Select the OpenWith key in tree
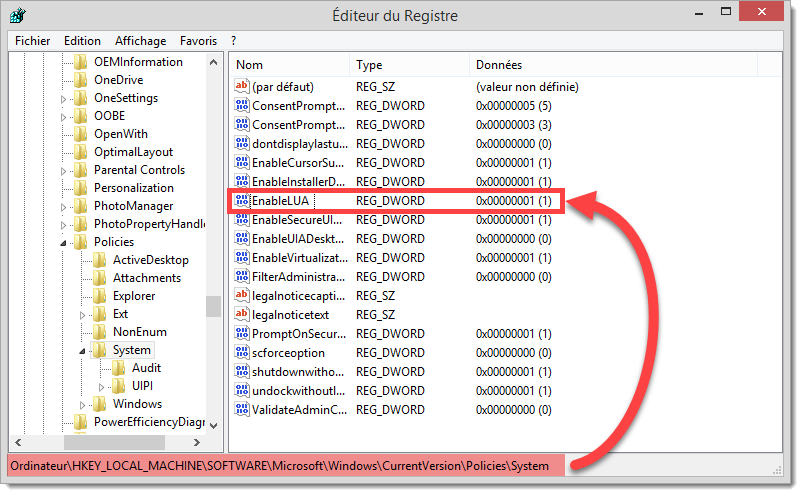 (x=121, y=134)
